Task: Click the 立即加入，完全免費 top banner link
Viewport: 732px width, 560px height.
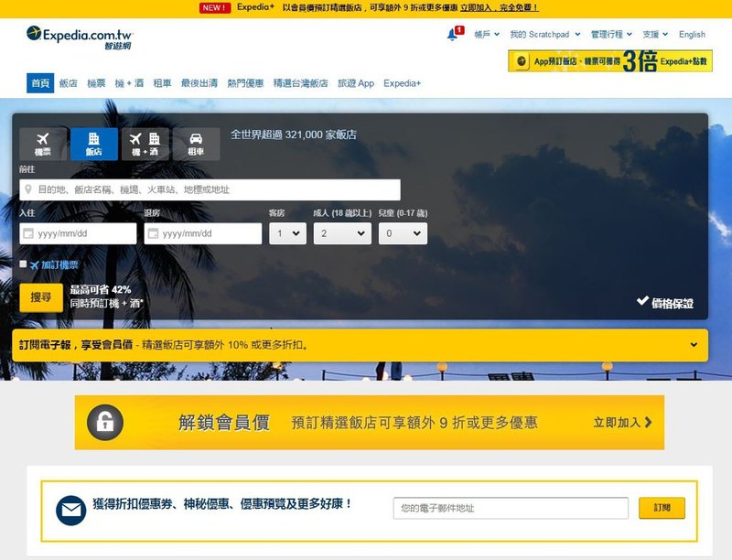Action: 499,8
